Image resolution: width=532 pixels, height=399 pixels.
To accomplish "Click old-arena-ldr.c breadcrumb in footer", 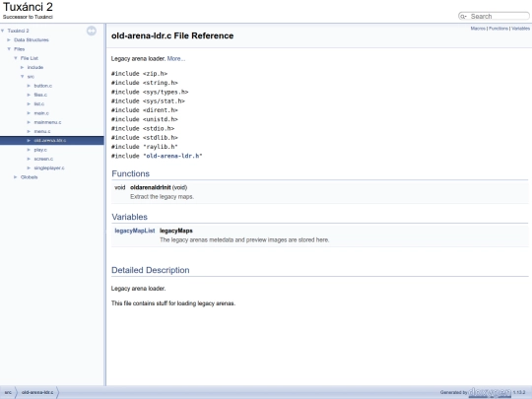I will [37, 392].
